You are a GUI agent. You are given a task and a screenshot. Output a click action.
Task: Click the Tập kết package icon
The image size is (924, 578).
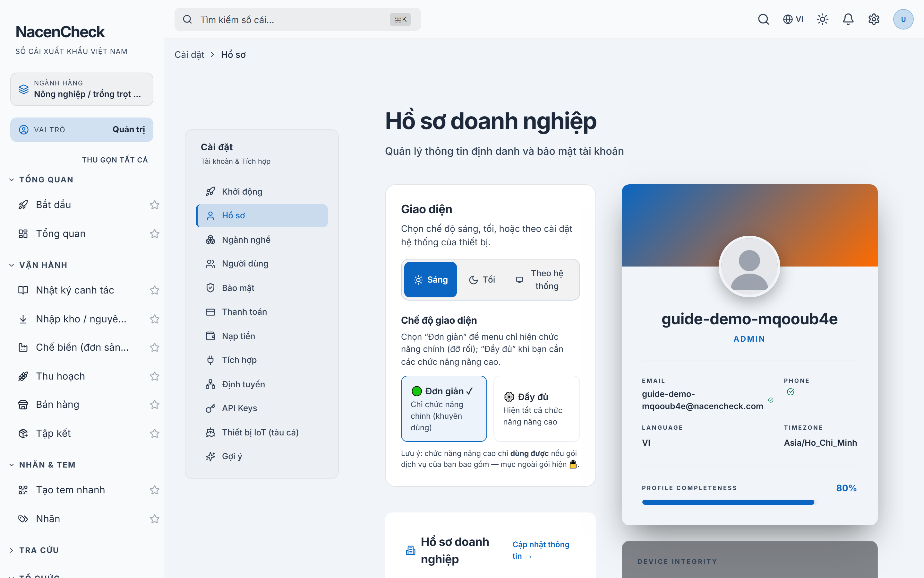click(23, 433)
